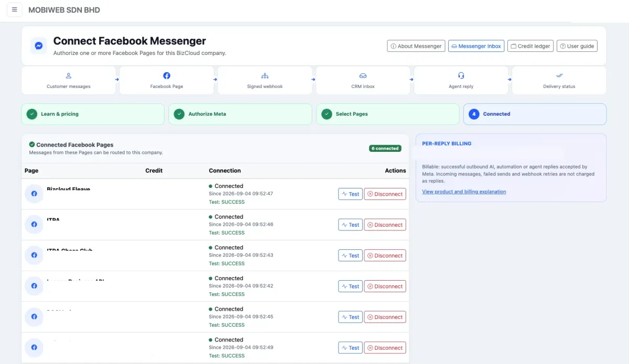629x364 pixels.
Task: Click the Facebook icon in the Bizcloud Eleave row
Action: point(34,194)
